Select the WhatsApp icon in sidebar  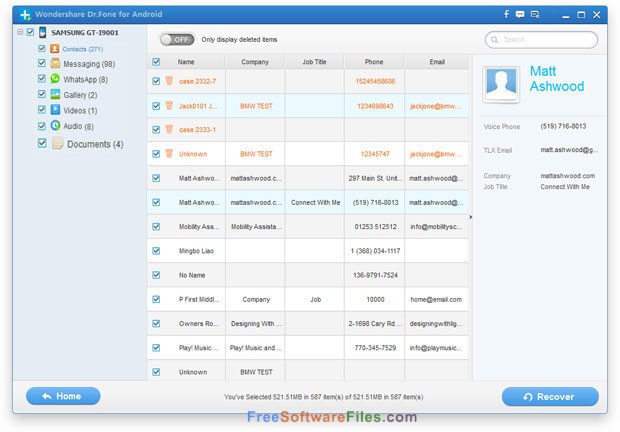(55, 79)
